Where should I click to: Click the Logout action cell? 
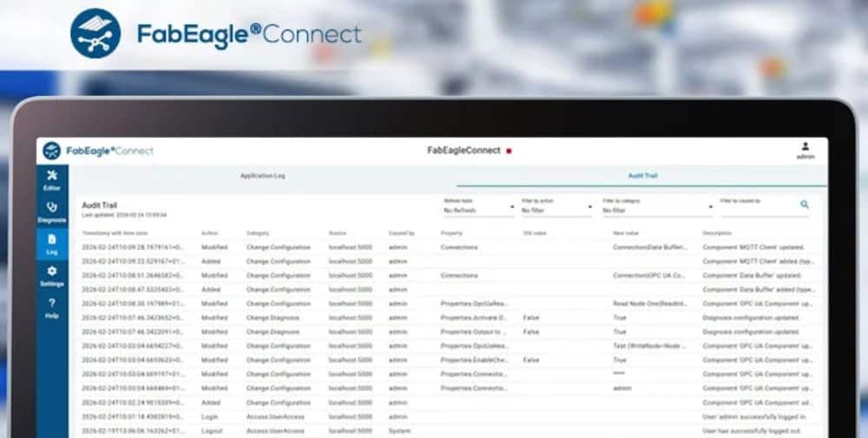tap(212, 431)
